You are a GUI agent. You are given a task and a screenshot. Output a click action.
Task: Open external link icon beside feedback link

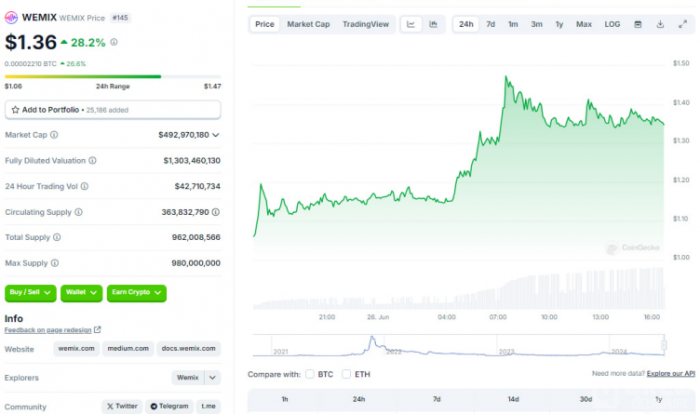(97, 330)
